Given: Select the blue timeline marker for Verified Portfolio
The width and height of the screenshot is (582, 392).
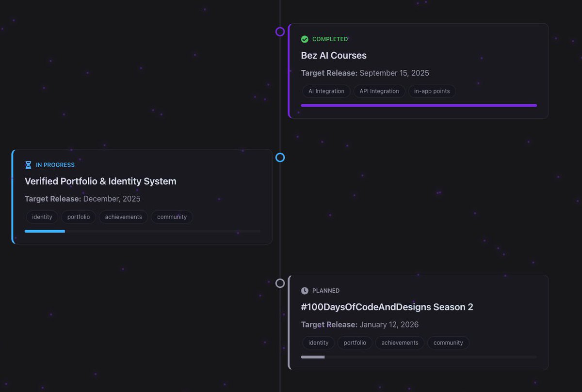Looking at the screenshot, I should pos(280,157).
